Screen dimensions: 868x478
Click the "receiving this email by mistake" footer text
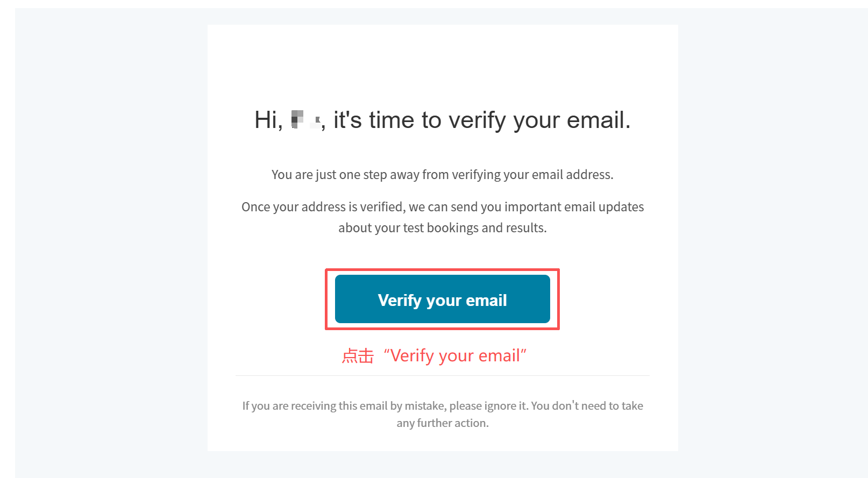[x=344, y=406]
